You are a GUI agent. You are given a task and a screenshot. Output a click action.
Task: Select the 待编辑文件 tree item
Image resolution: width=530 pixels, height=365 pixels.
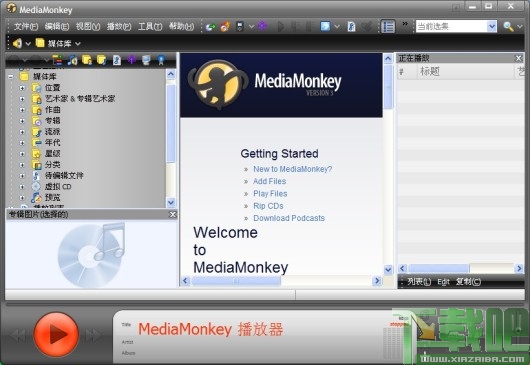point(64,175)
